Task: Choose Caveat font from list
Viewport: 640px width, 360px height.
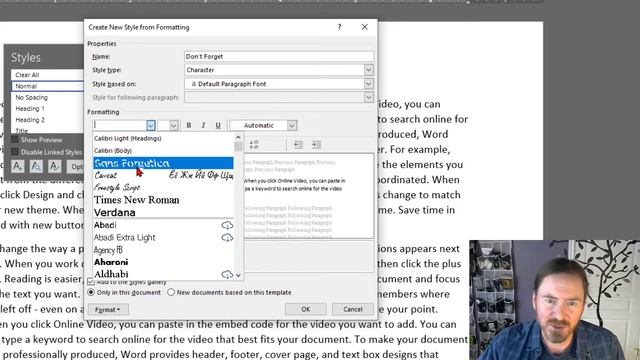Action: pyautogui.click(x=163, y=175)
